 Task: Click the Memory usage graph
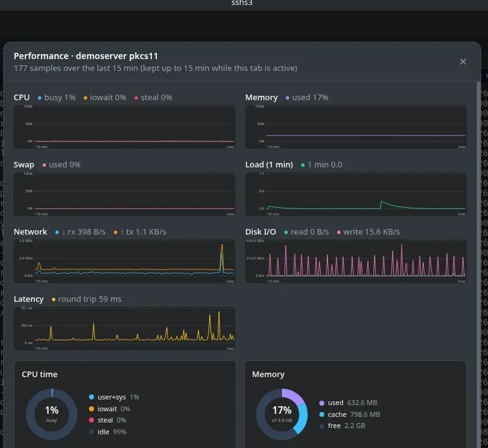pyautogui.click(x=356, y=127)
